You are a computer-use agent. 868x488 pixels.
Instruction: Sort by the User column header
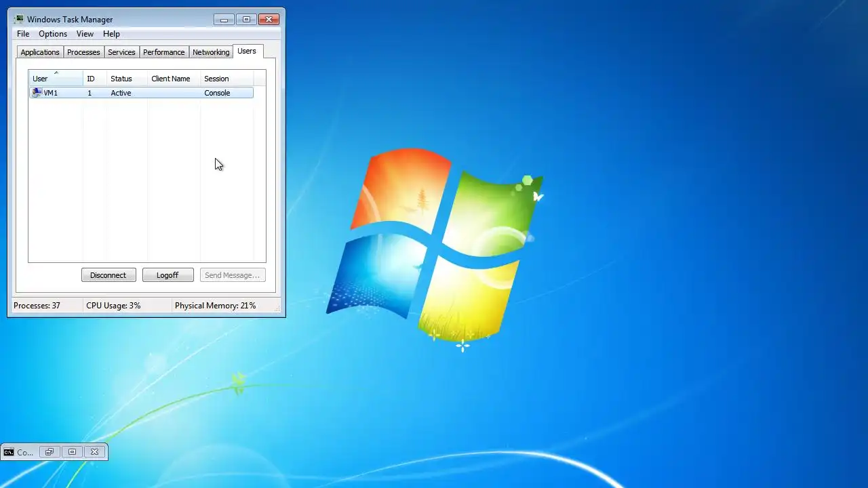pos(56,79)
